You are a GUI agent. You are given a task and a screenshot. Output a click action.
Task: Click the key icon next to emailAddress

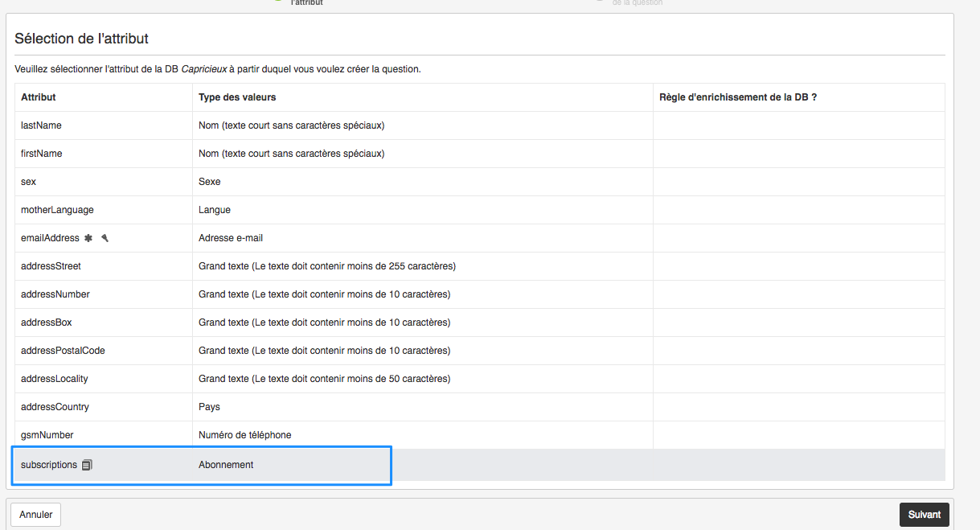105,238
